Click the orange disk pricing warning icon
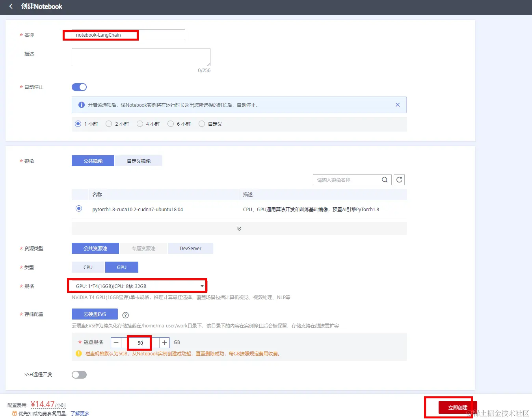Screen dimensions: 532x420 coord(78,353)
